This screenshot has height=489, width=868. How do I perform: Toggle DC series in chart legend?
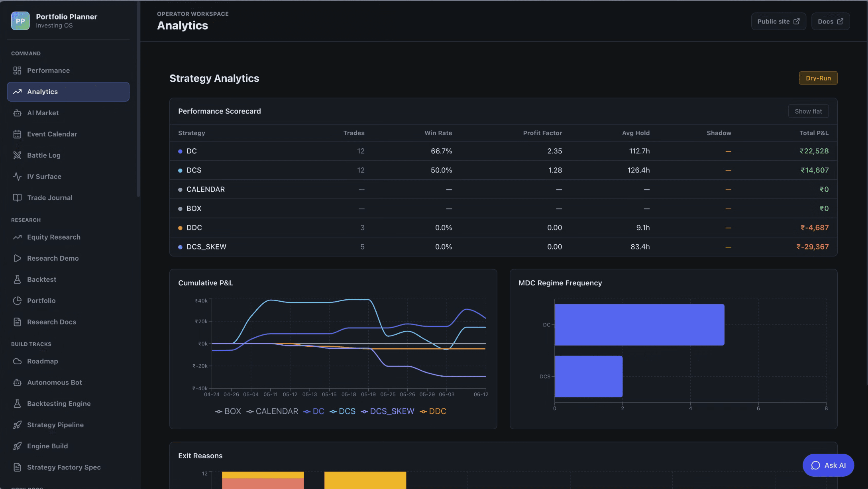[x=314, y=411]
